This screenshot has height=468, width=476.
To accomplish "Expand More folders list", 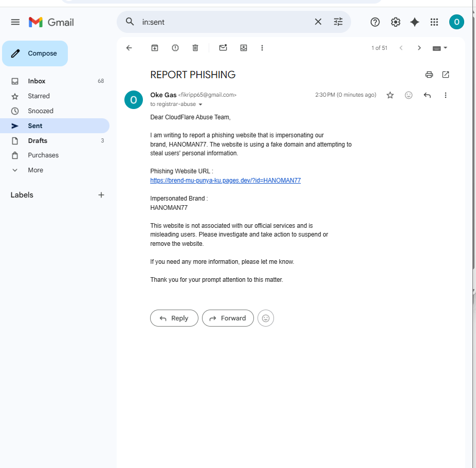I will coord(54,170).
